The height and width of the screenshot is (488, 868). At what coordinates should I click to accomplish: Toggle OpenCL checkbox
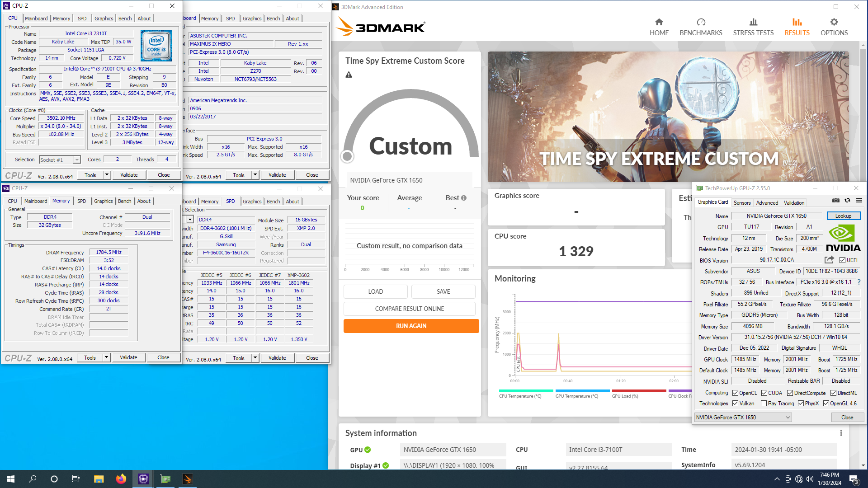tap(736, 393)
